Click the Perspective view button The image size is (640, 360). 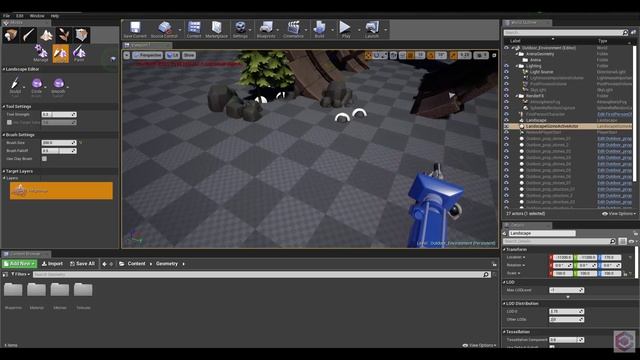148,55
